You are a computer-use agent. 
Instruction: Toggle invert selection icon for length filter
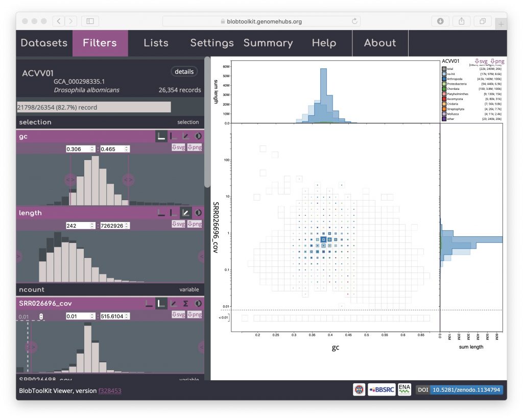click(198, 213)
